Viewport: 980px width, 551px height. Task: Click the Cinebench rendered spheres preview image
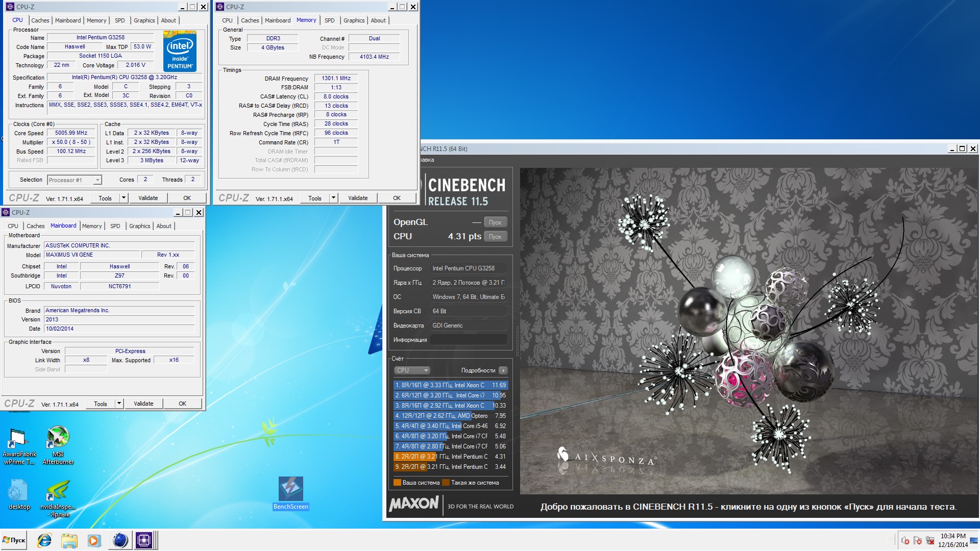(749, 331)
